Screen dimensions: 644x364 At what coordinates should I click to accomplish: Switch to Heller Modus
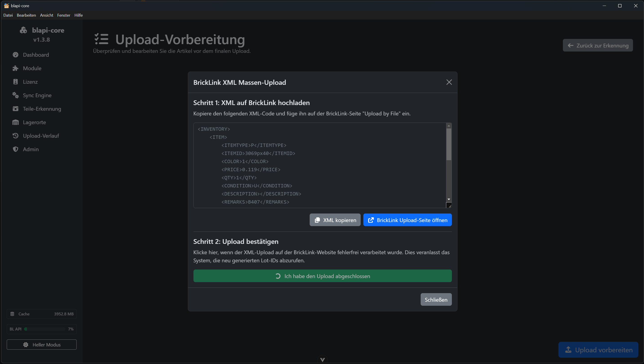coord(42,344)
